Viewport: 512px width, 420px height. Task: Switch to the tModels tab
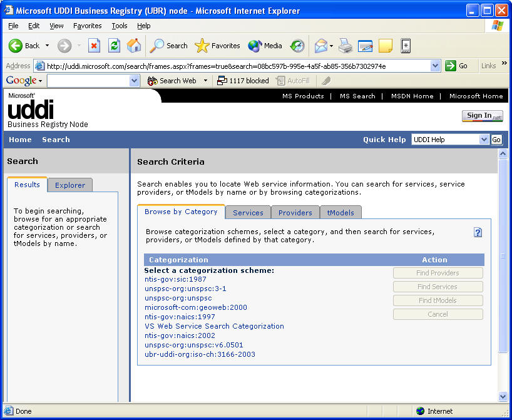tap(340, 213)
